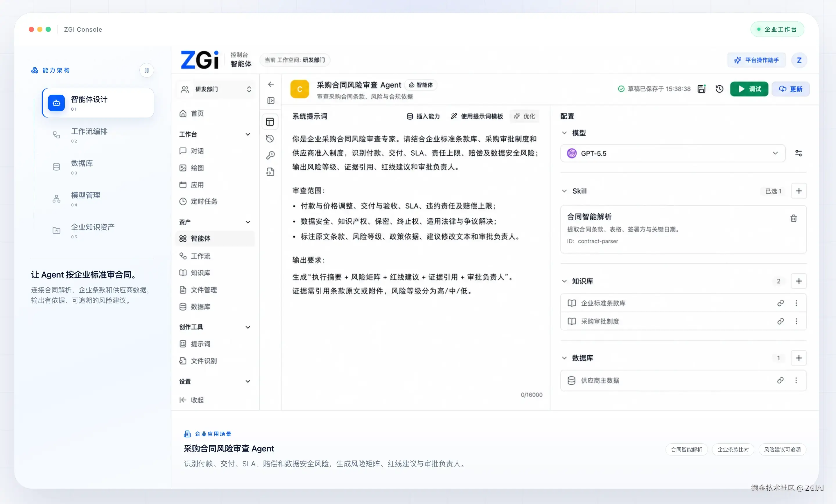The width and height of the screenshot is (836, 504).
Task: Delete the 合同智能解析 skill
Action: click(794, 218)
